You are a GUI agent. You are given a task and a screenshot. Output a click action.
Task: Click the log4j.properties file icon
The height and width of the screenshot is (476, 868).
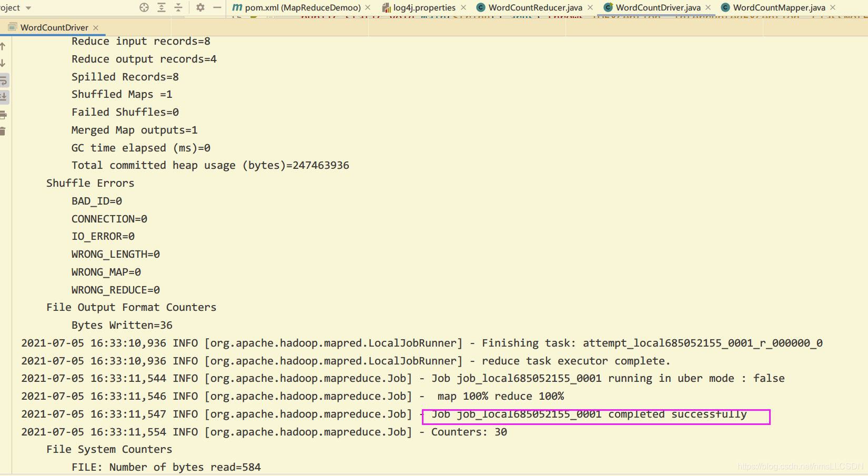click(x=387, y=7)
